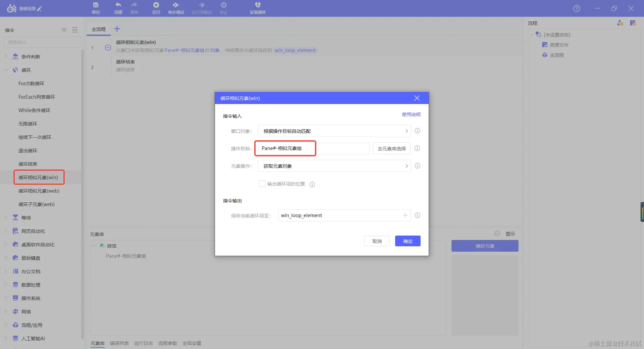Collapse 循环 category
Viewport: 644px width, 349px height.
(x=6, y=70)
